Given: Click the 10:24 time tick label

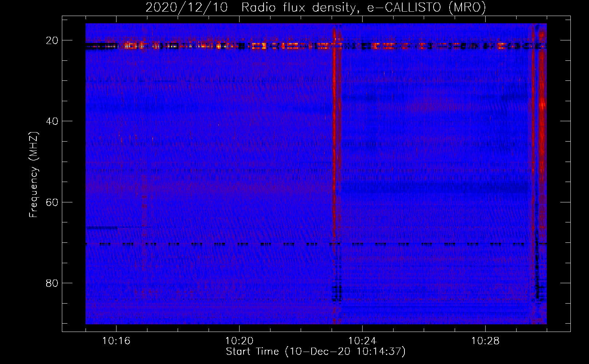Looking at the screenshot, I should pyautogui.click(x=362, y=341).
